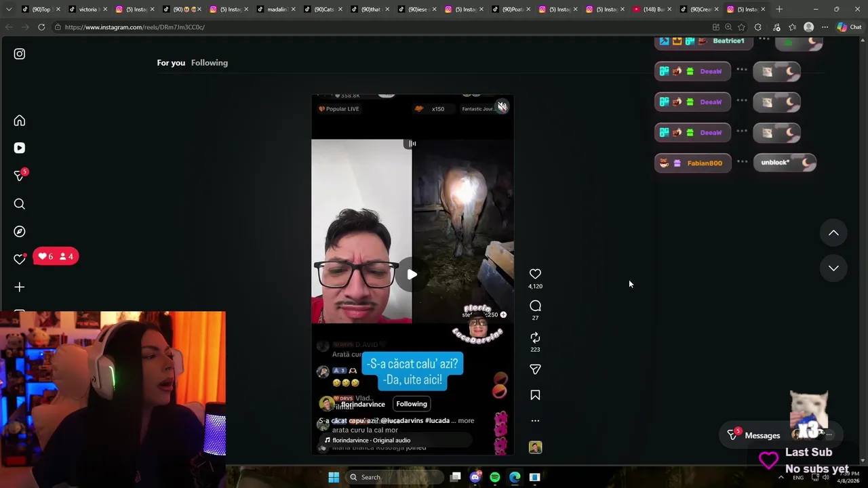
Task: Open the Windows Start menu
Action: click(x=334, y=477)
